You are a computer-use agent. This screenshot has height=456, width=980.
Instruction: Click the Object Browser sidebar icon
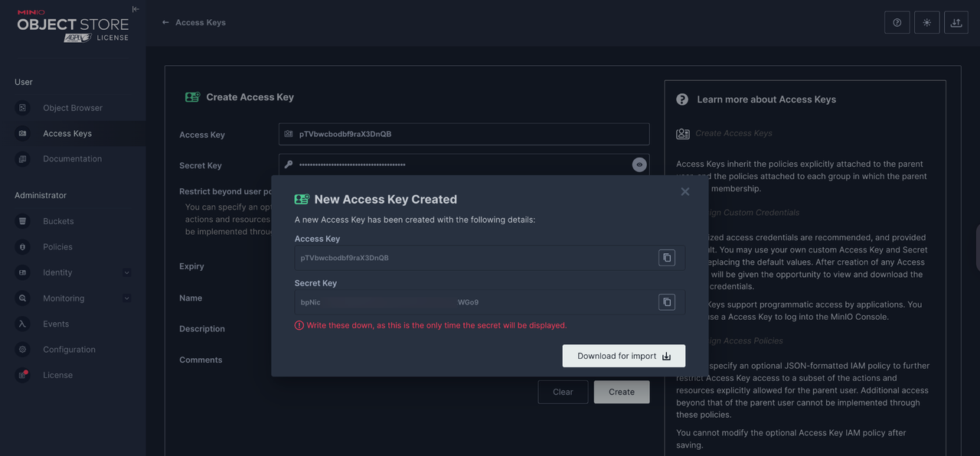tap(23, 108)
